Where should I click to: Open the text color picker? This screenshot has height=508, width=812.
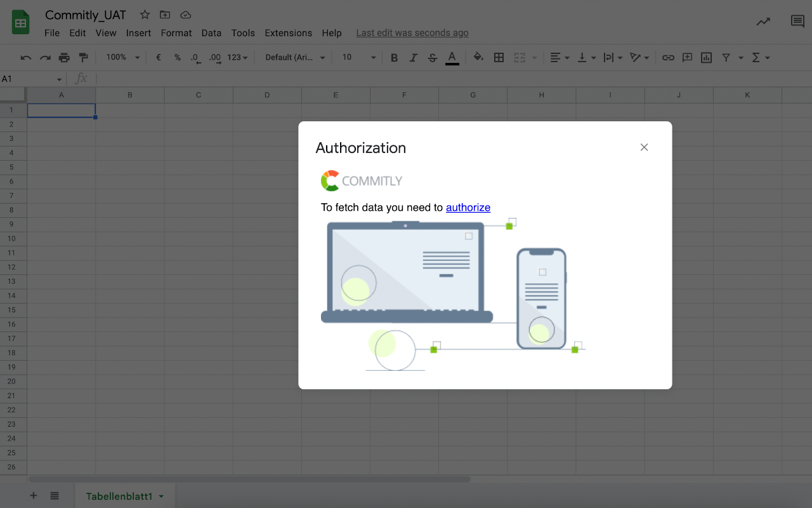tap(452, 58)
